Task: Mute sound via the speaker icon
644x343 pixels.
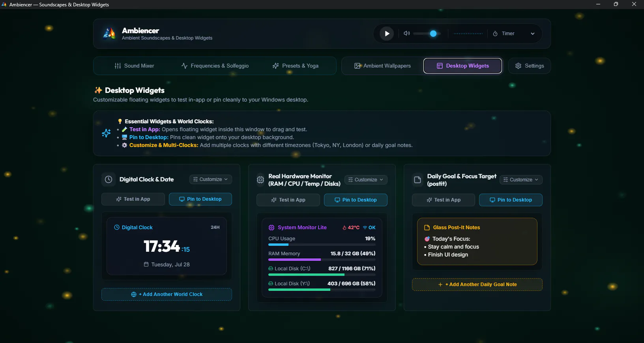Action: point(407,34)
